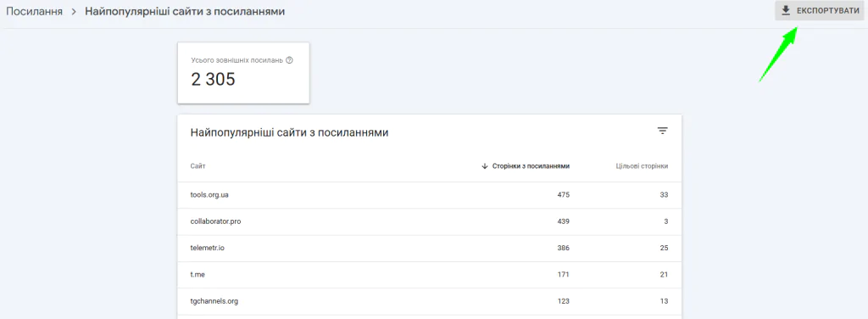Open the table filter icon
The height and width of the screenshot is (319, 868).
pyautogui.click(x=662, y=132)
